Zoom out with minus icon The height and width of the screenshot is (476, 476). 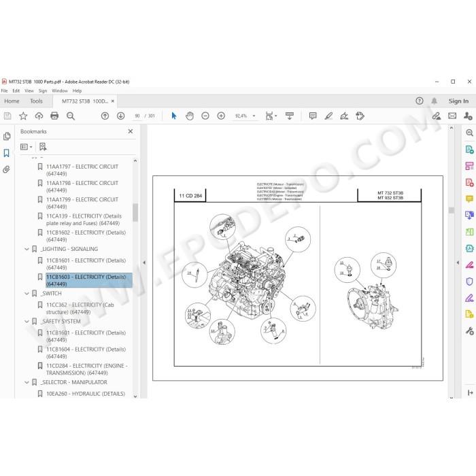click(205, 116)
